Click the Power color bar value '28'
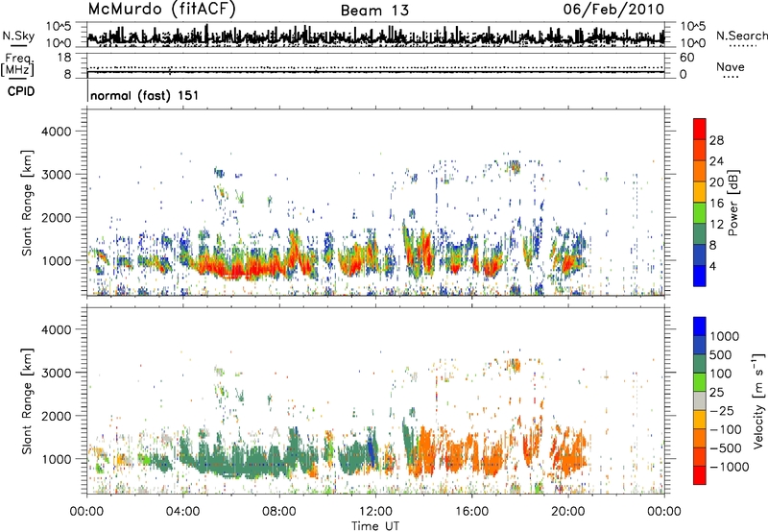This screenshot has width=768, height=532. (x=716, y=140)
